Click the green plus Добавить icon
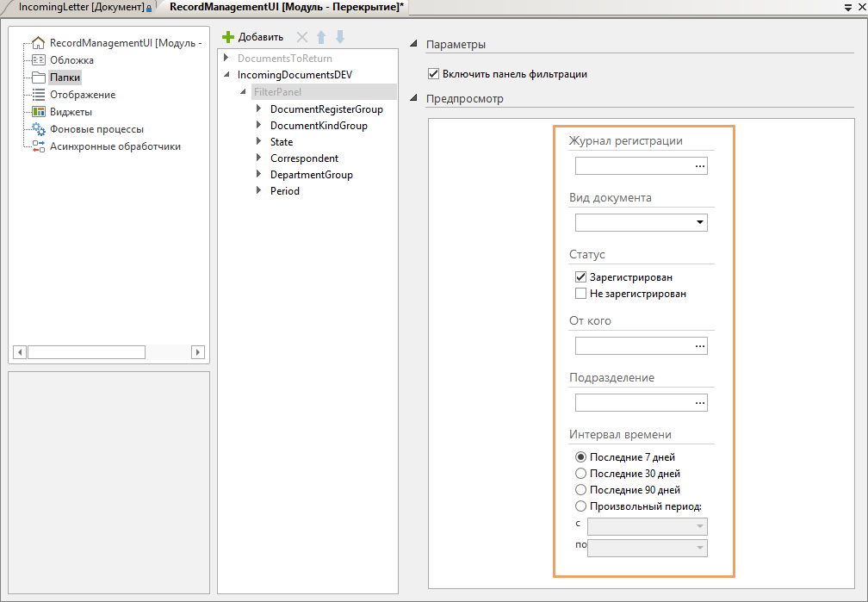Screen dimensions: 868x602 228,37
